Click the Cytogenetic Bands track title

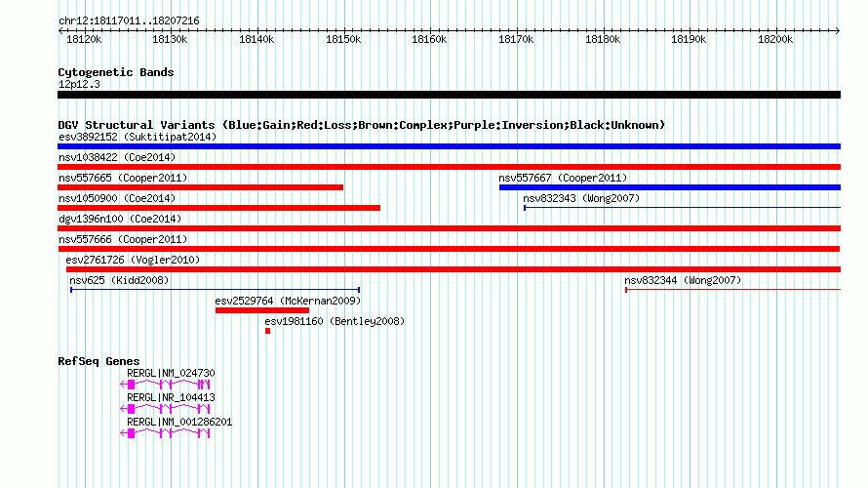coord(116,72)
